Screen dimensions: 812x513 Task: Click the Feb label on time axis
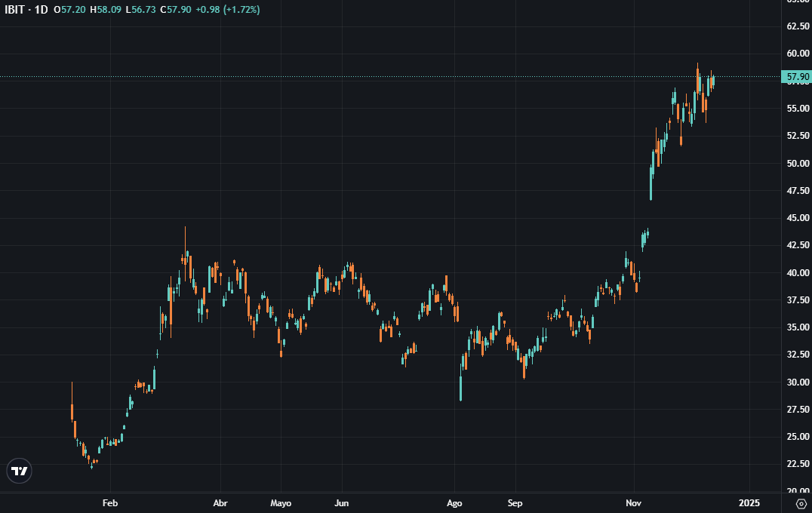click(x=109, y=502)
